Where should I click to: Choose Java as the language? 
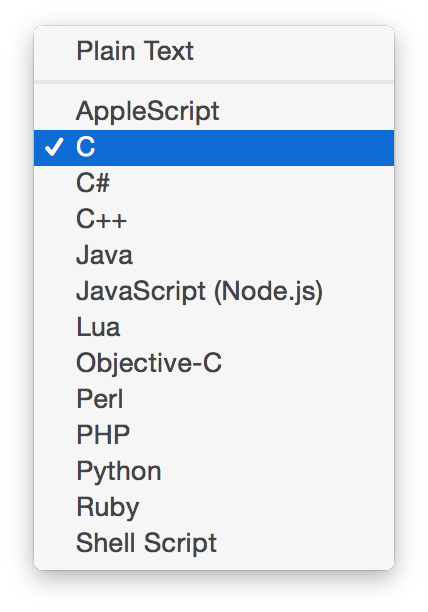(x=214, y=255)
